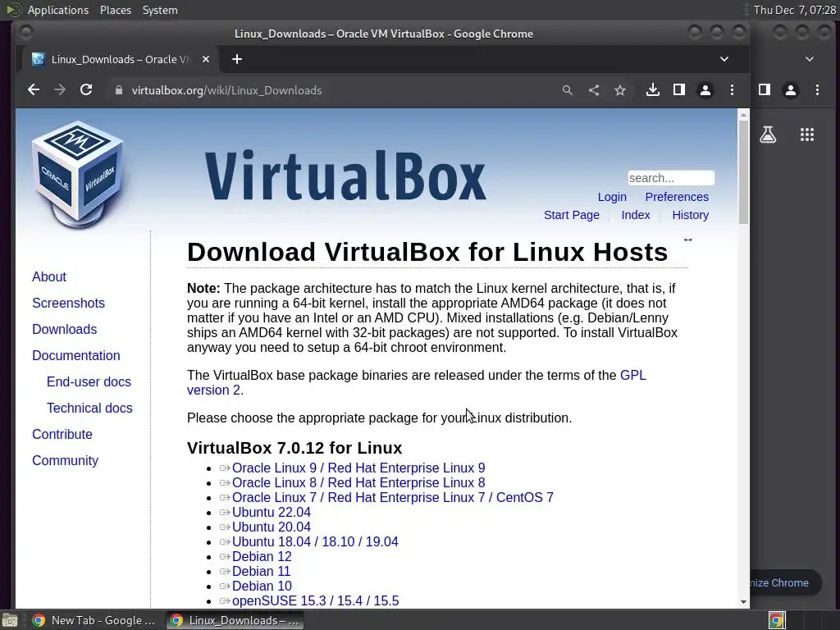Image resolution: width=840 pixels, height=630 pixels.
Task: Download the Ubuntu 20.04 package
Action: pos(271,527)
